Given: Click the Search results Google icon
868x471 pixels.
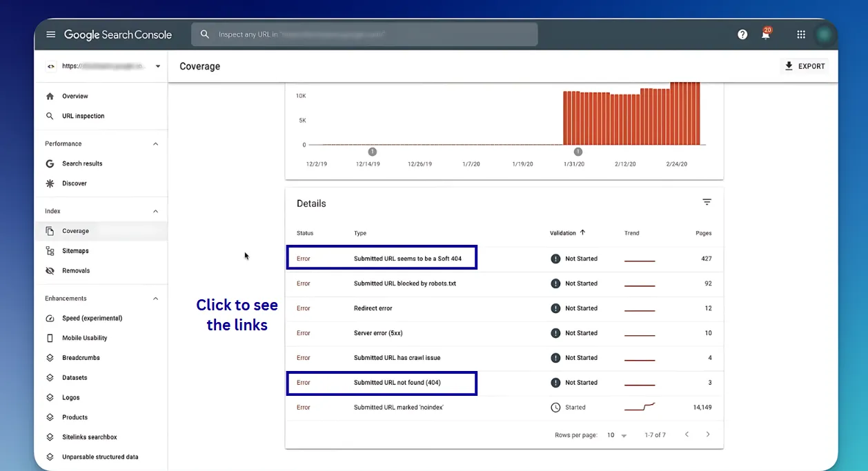Looking at the screenshot, I should pos(50,163).
